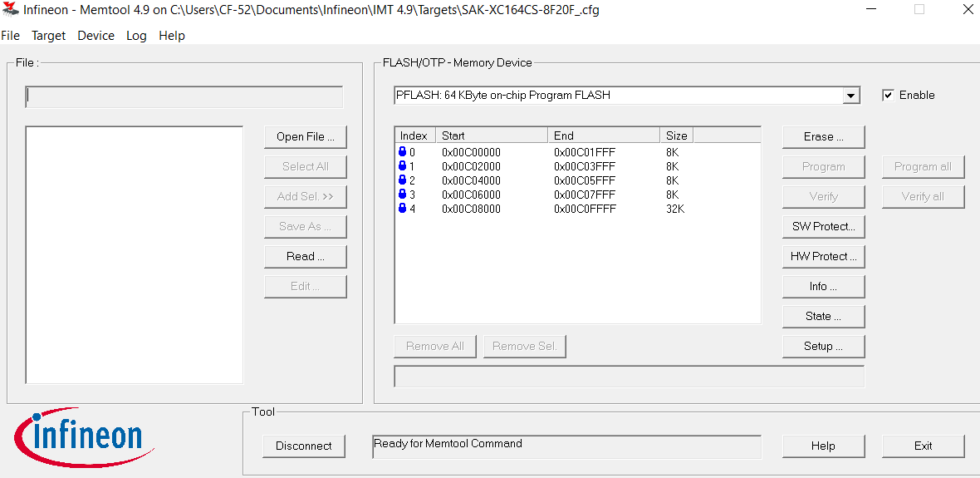Expand the PFLASH memory device dropdown
Image resolution: width=980 pixels, height=478 pixels.
coord(850,96)
